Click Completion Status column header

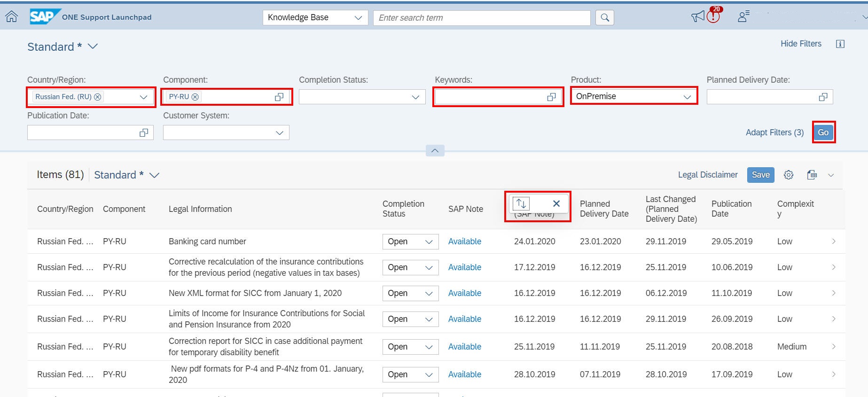tap(403, 209)
